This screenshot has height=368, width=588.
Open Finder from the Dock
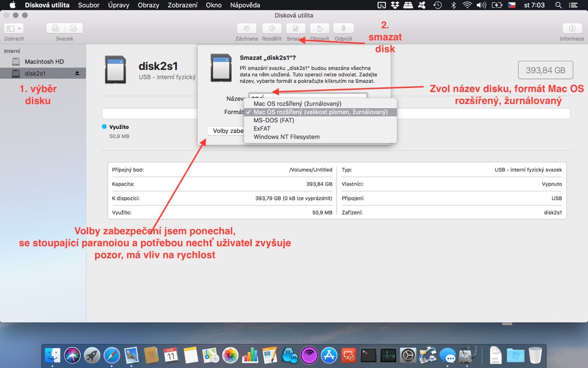pyautogui.click(x=52, y=355)
